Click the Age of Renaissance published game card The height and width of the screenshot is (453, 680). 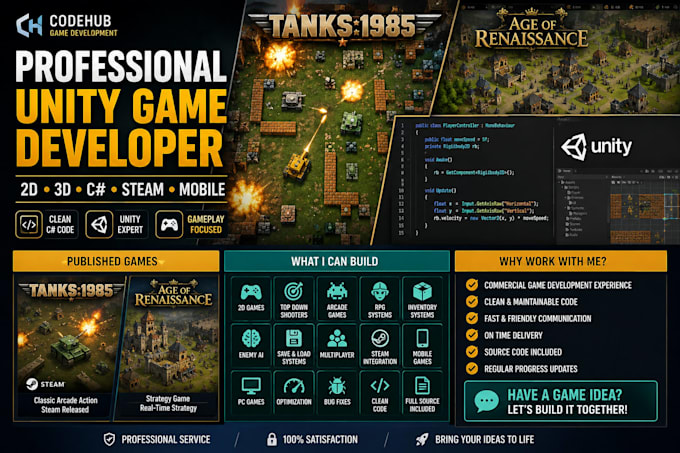[x=168, y=348]
